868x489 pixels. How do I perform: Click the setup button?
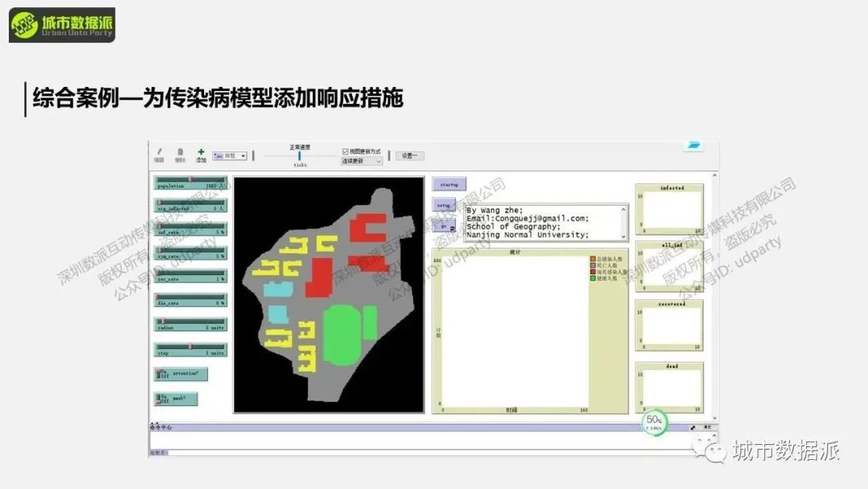pos(444,205)
